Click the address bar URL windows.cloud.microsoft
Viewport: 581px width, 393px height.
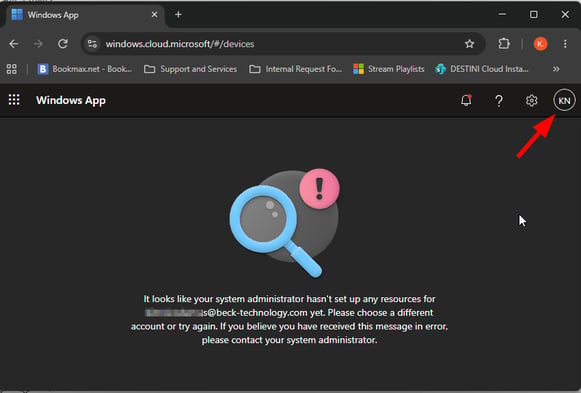tap(180, 44)
